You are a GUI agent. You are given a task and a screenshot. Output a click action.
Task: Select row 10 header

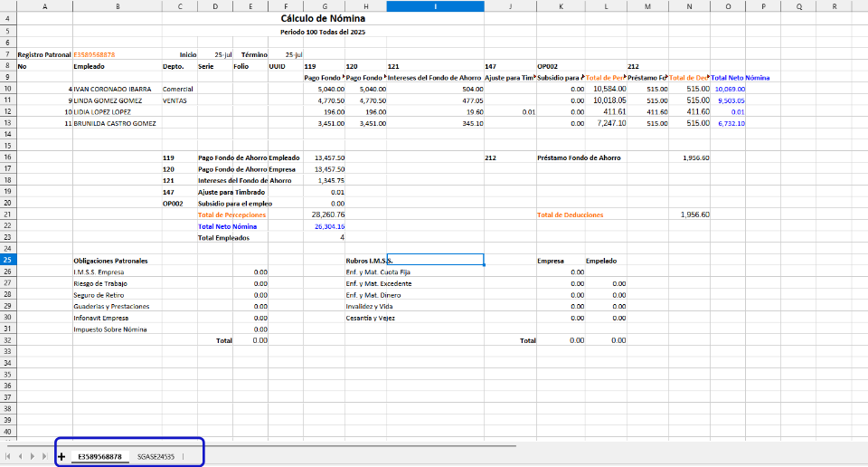8,89
